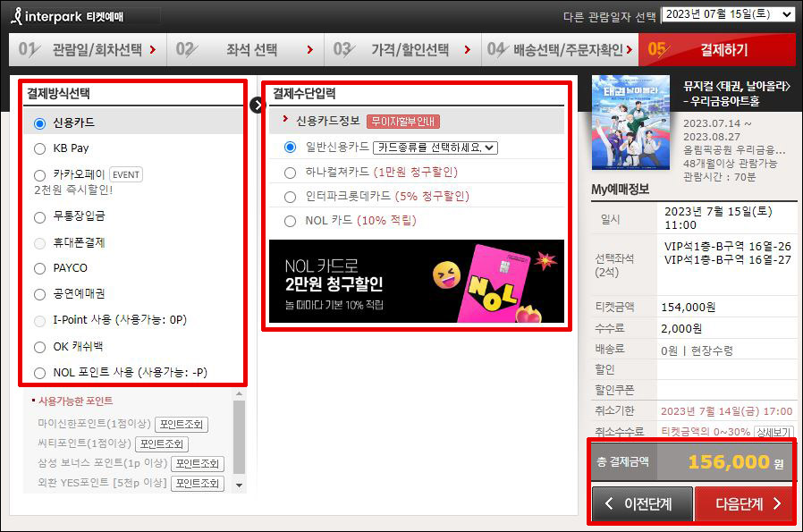
Task: Click the 무이자할부안내 button
Action: pyautogui.click(x=403, y=122)
